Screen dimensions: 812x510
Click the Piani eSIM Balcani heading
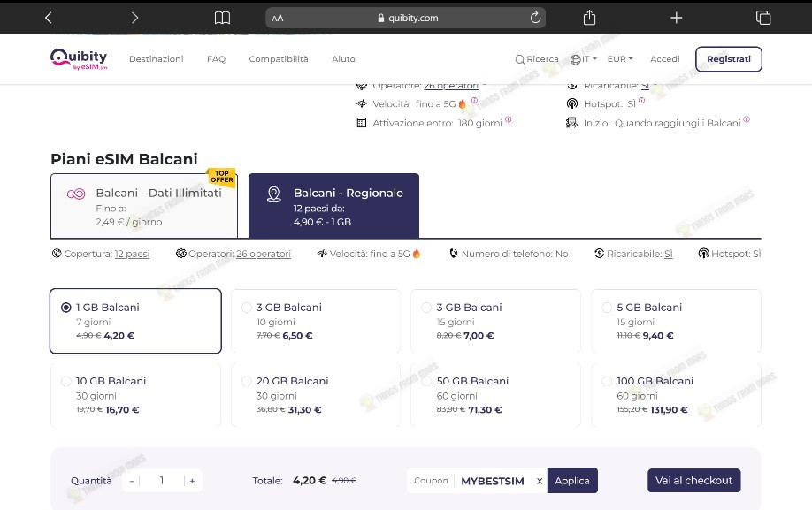tap(125, 159)
